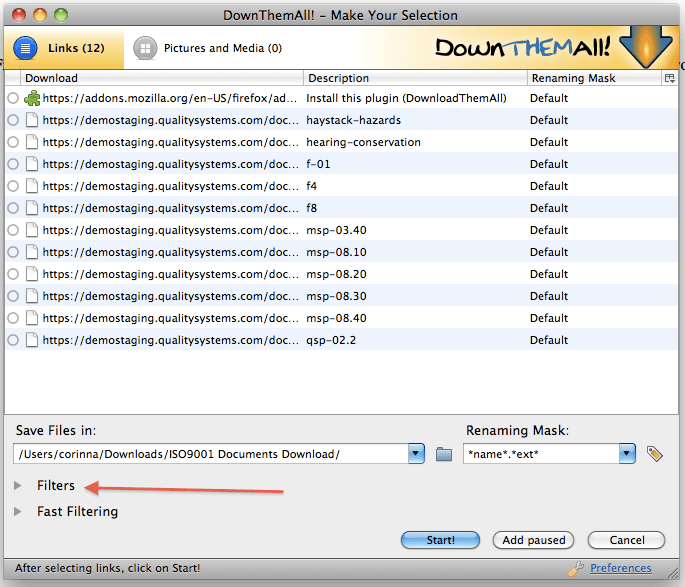Click the file icon in the f-01 row
This screenshot has width=685, height=587.
(32, 164)
